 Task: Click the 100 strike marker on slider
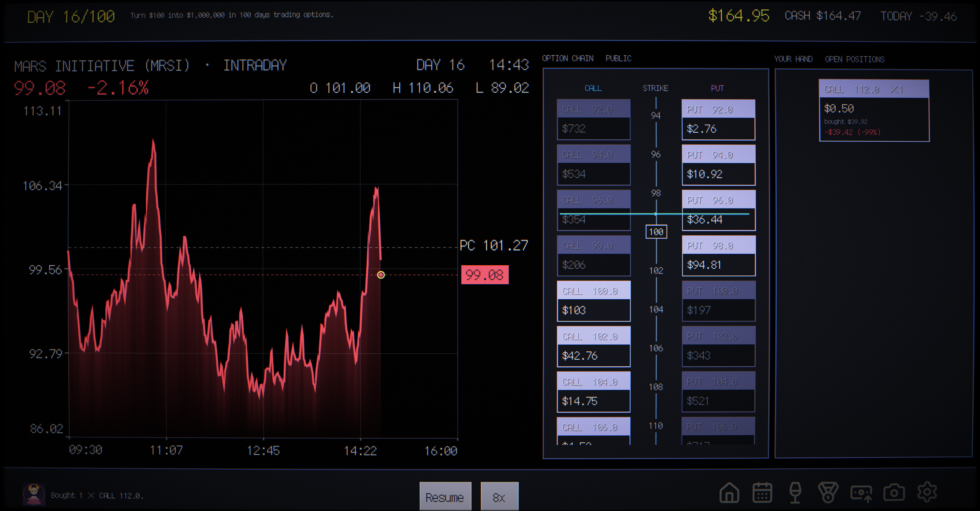click(x=656, y=232)
